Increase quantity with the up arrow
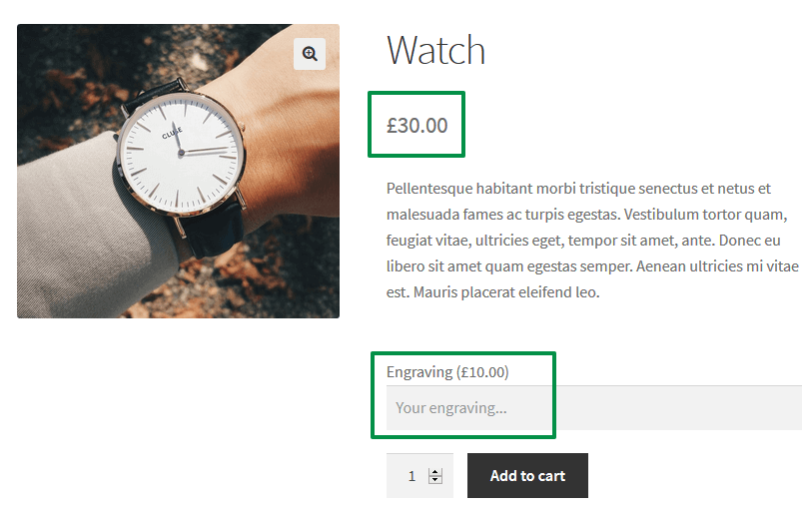This screenshot has height=513, width=812. pyautogui.click(x=435, y=472)
